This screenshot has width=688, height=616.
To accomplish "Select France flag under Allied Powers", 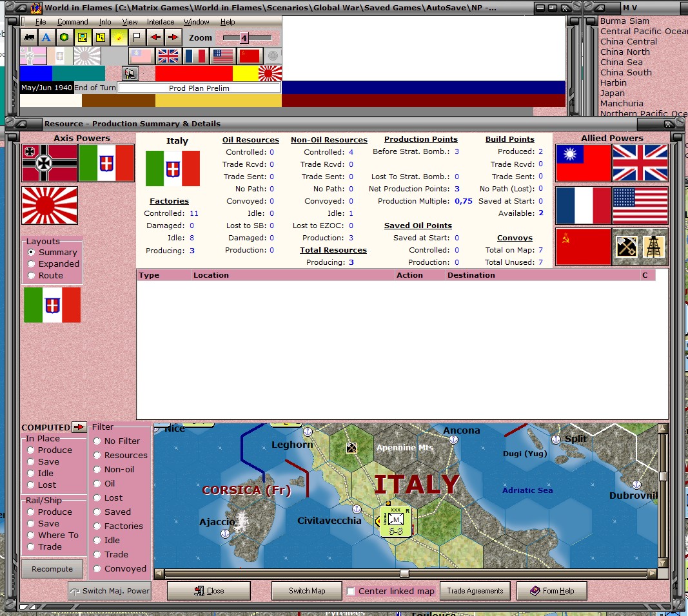I will (x=583, y=205).
